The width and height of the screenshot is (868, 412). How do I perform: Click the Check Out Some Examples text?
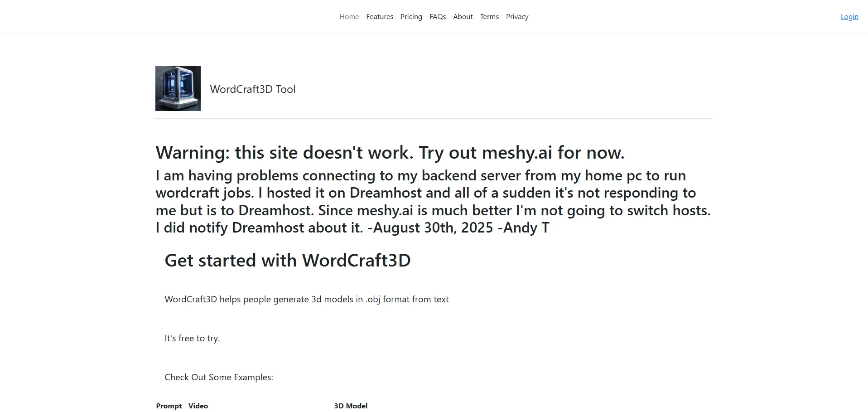[x=218, y=378]
